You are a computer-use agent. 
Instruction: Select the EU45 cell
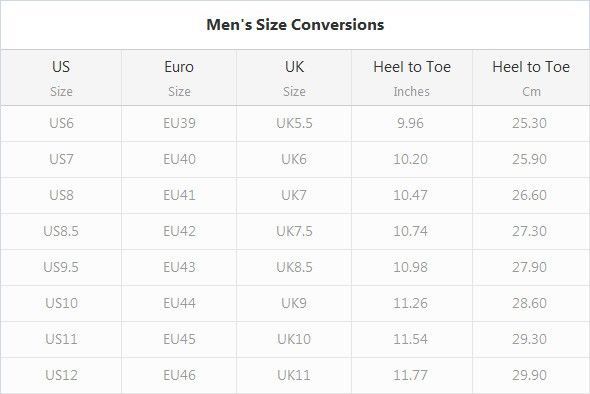179,339
